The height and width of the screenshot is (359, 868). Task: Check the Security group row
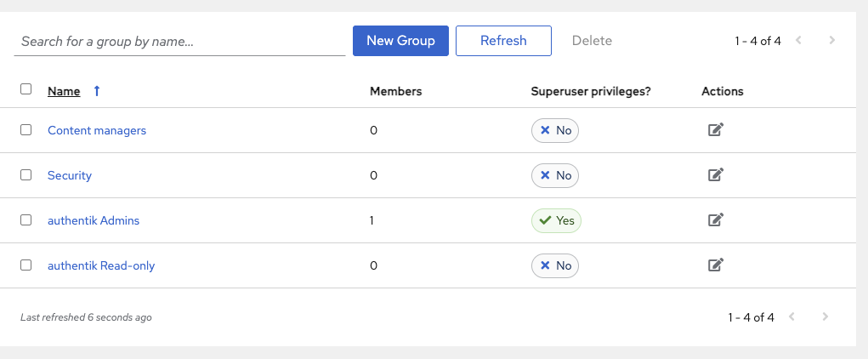[26, 175]
